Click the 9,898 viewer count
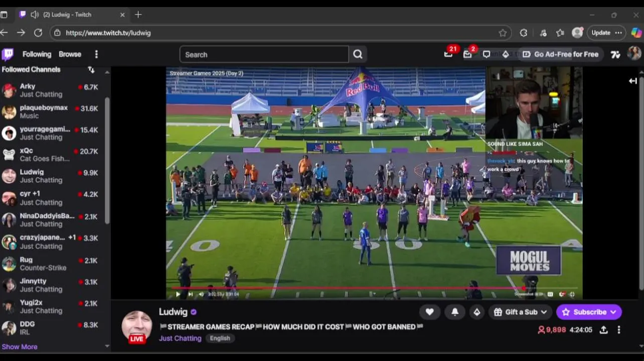Image resolution: width=644 pixels, height=361 pixels. click(552, 330)
